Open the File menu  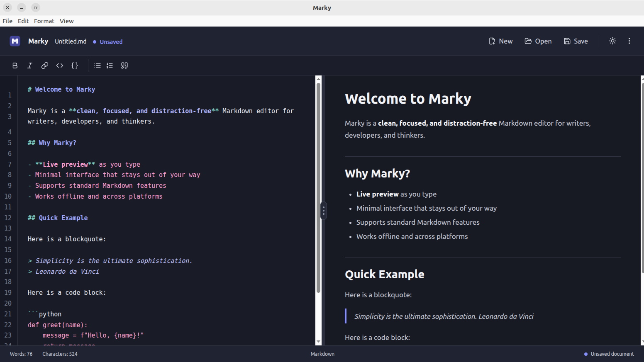click(7, 21)
